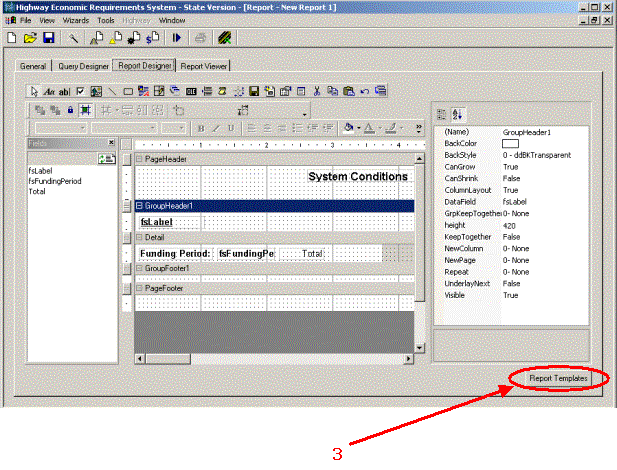Select the rectangle shape tool
Image resolution: width=617 pixels, height=470 pixels.
click(x=128, y=91)
